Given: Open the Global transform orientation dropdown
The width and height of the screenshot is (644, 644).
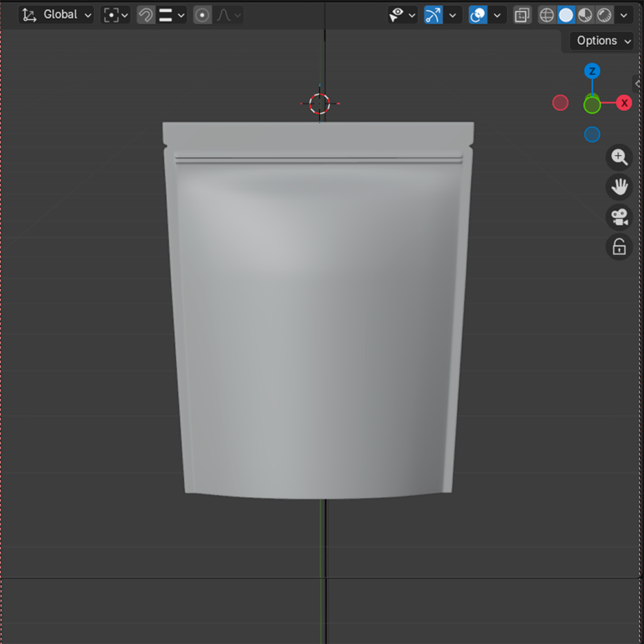Looking at the screenshot, I should pyautogui.click(x=56, y=15).
